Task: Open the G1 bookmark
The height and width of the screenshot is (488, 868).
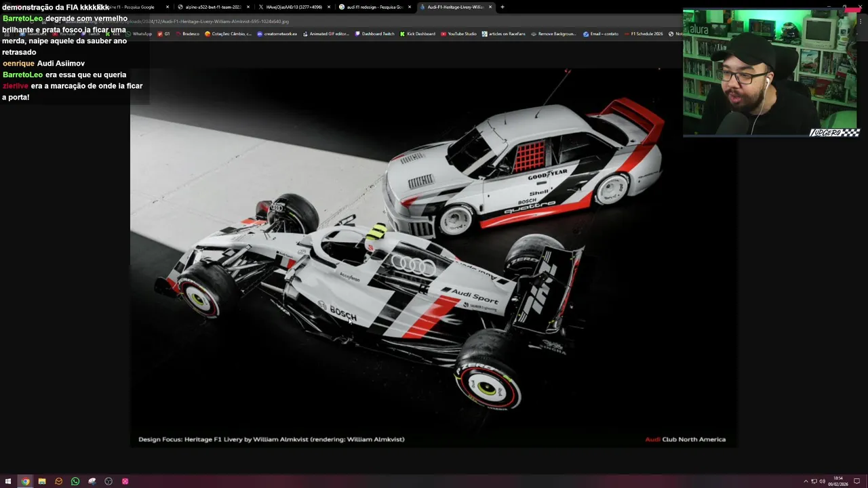Action: (164, 34)
